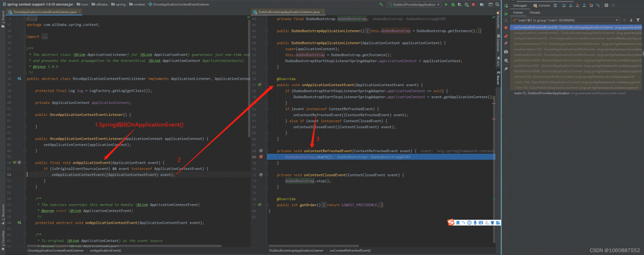Click onContextRefreshedEvent() in right bottom breadcrumb
Image resolution: width=644 pixels, height=255 pixels.
[350, 250]
